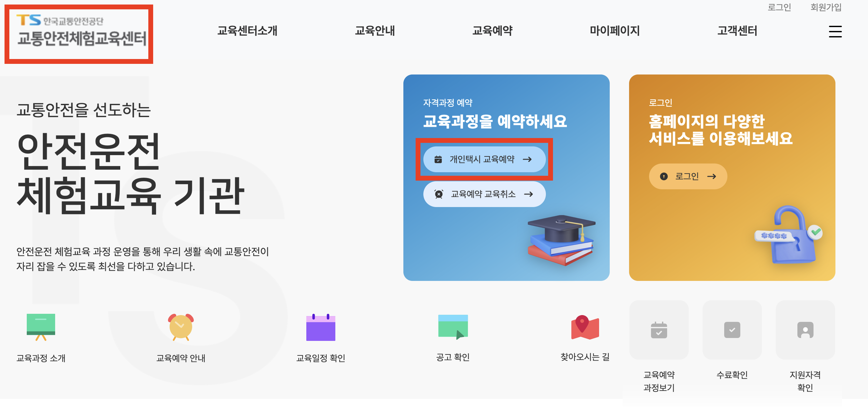Open the 지원자격 확인 person tile
This screenshot has height=407, width=868.
pyautogui.click(x=805, y=330)
